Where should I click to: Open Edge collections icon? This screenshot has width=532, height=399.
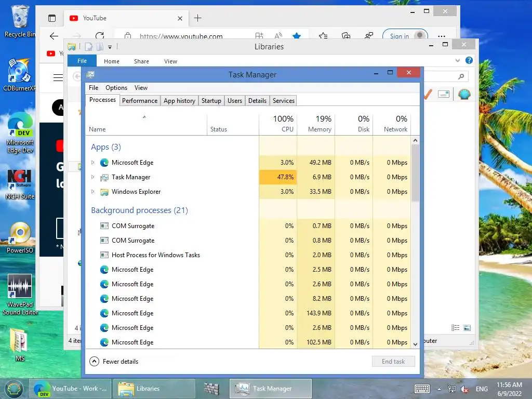345,36
